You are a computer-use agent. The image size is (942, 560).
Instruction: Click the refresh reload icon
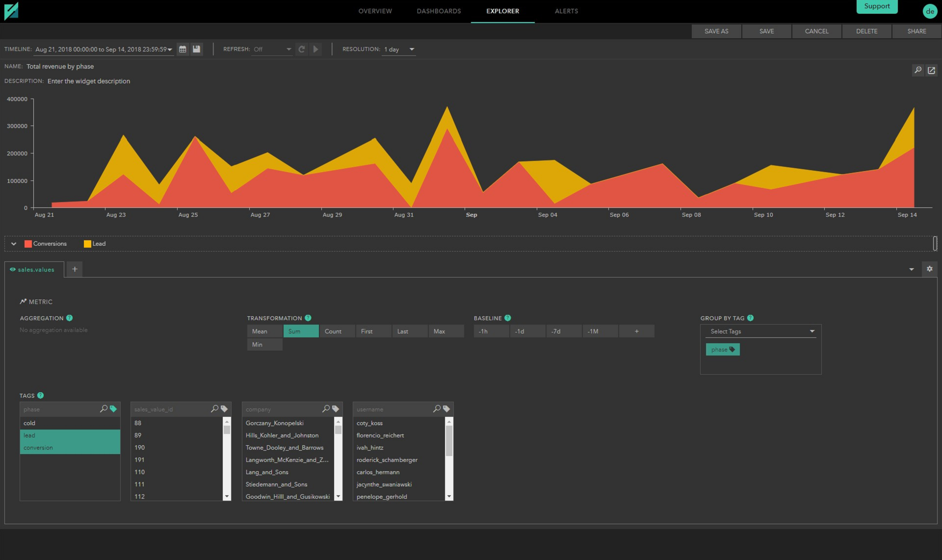302,49
